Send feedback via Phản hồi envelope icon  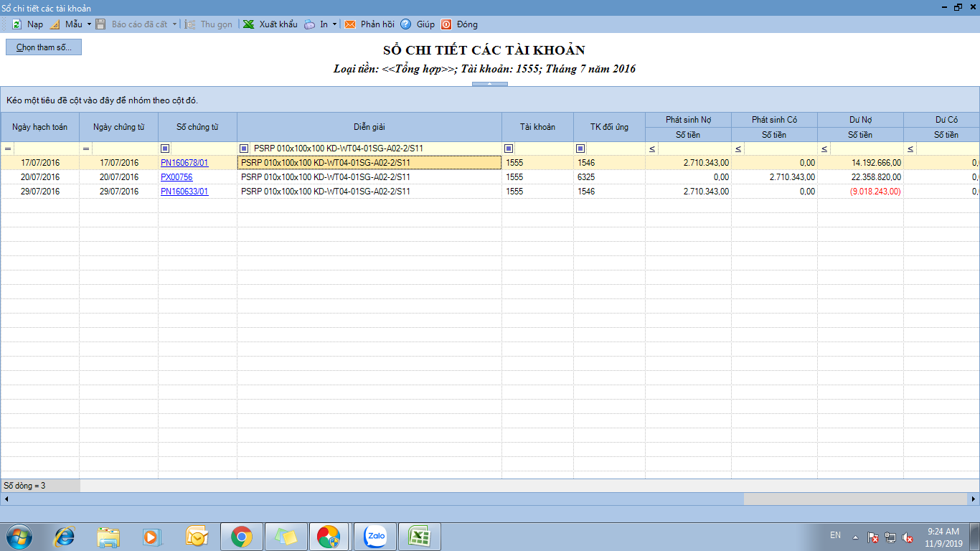[x=350, y=24]
